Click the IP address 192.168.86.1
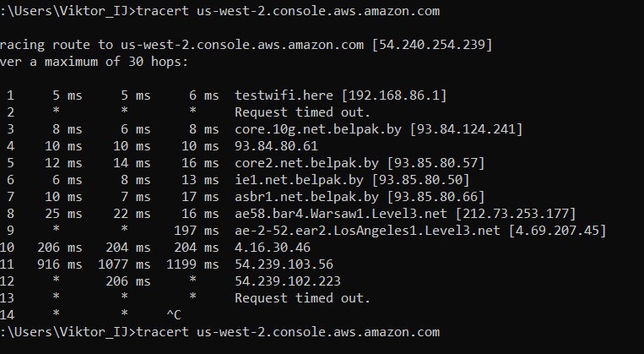Screen dimensions: 644x354 pyautogui.click(x=394, y=95)
